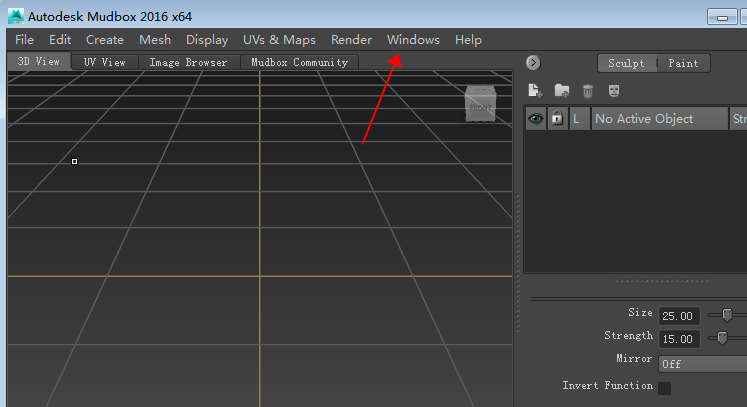Click the Autodesk Mudbox title bar logo

16,16
